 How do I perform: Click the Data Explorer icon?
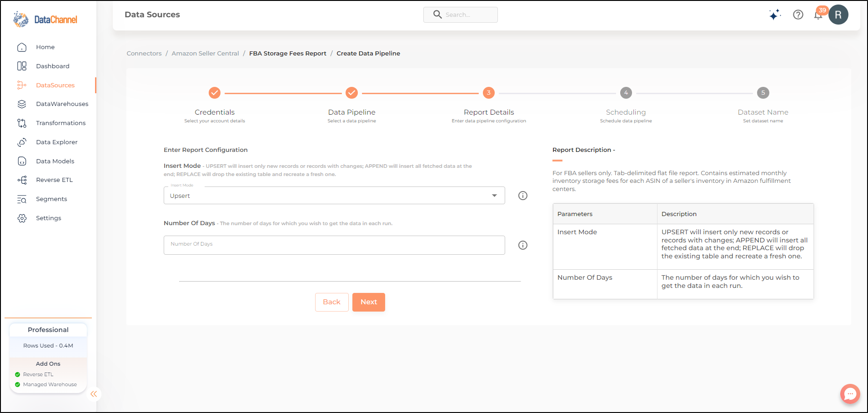[x=22, y=142]
